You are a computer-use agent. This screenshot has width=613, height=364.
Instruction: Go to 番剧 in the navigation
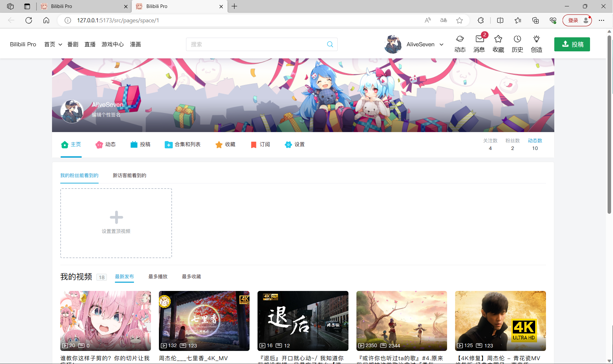click(73, 44)
